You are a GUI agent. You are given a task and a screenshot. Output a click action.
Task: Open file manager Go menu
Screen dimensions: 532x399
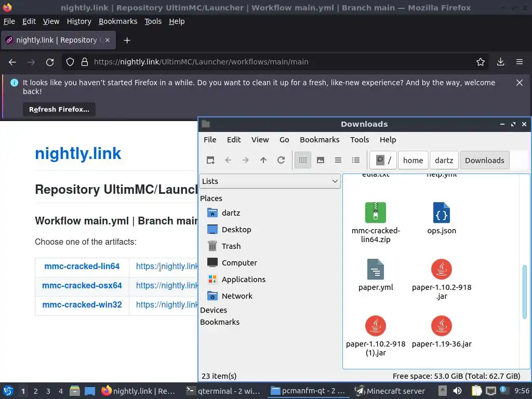[284, 140]
